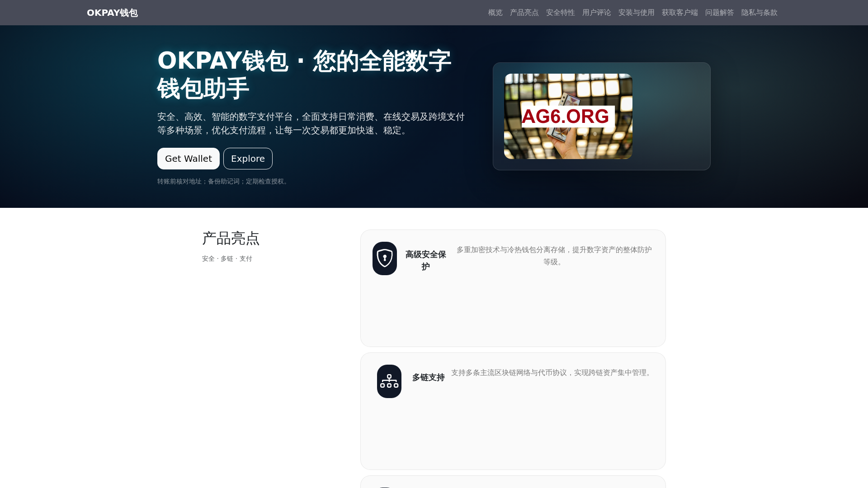Open 用户评论 section link
868x488 pixels.
[x=596, y=13]
